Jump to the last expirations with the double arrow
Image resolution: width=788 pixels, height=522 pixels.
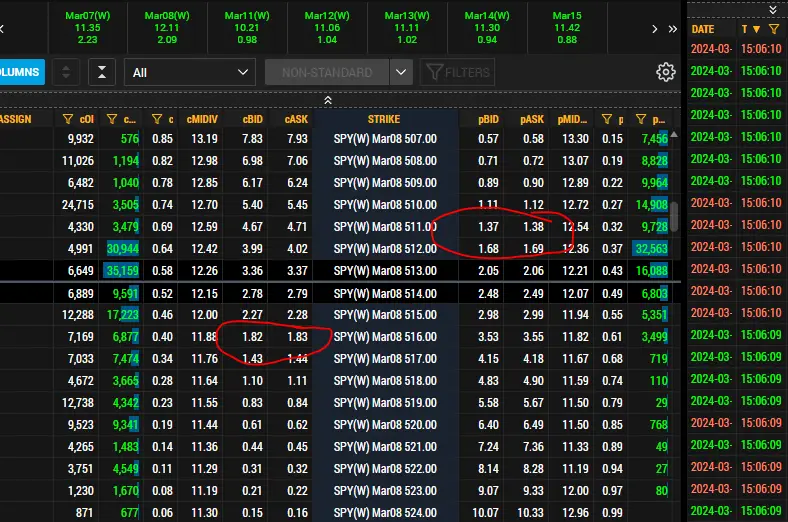[x=673, y=29]
